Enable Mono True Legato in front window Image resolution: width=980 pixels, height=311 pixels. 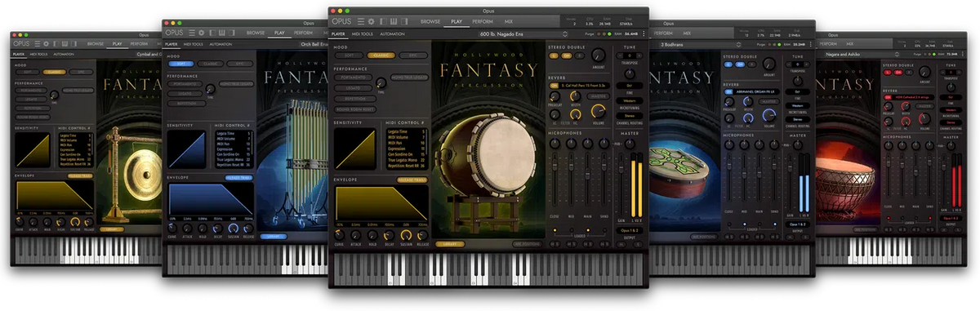click(x=410, y=78)
